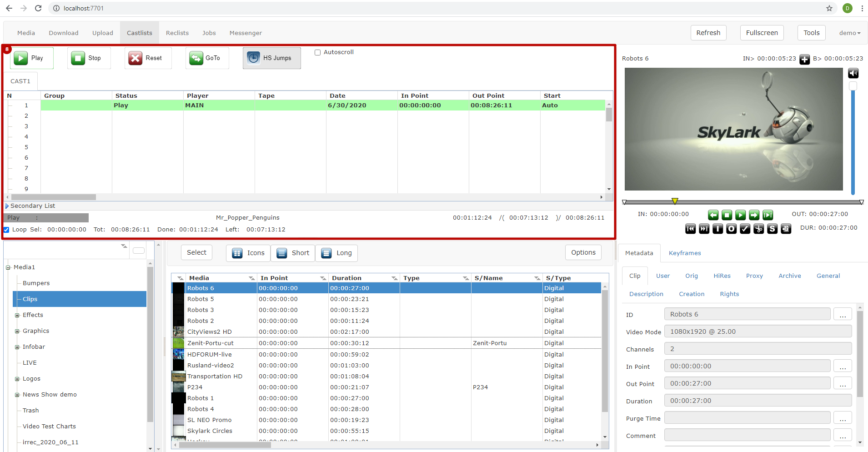Expand the Effects folder
This screenshot has height=452, width=868.
(17, 315)
